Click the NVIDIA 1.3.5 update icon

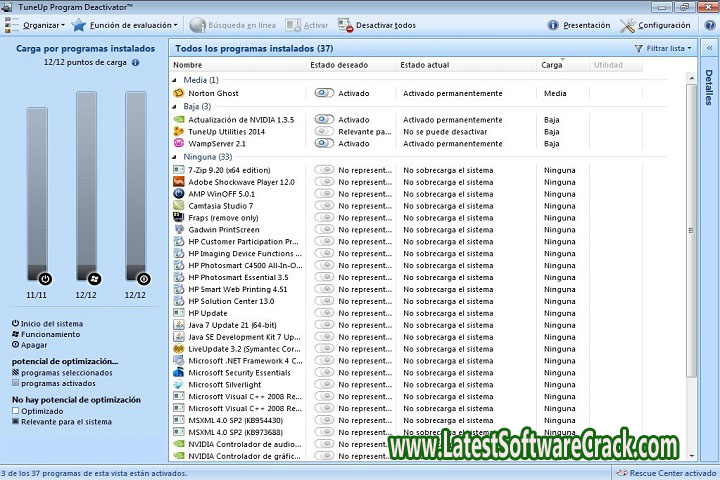[178, 120]
